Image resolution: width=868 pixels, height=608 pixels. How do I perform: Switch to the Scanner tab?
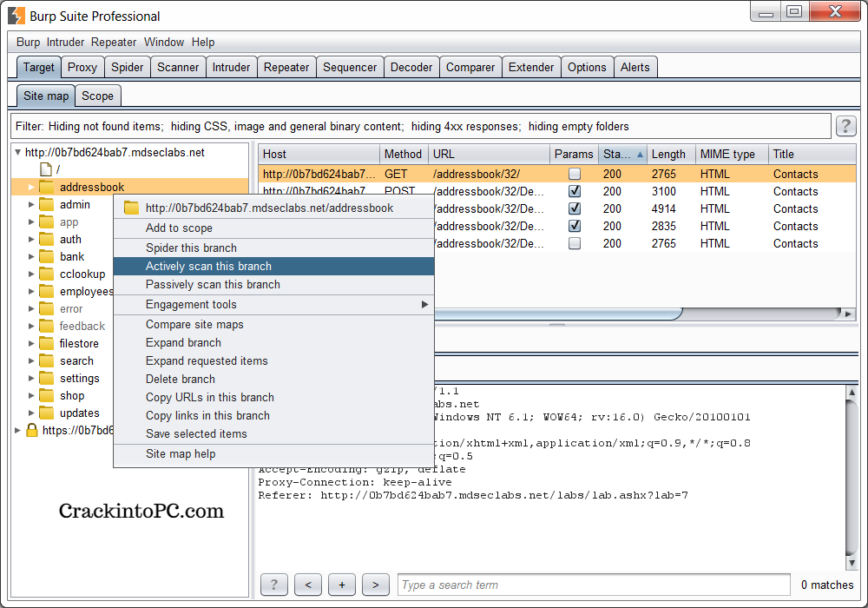178,67
